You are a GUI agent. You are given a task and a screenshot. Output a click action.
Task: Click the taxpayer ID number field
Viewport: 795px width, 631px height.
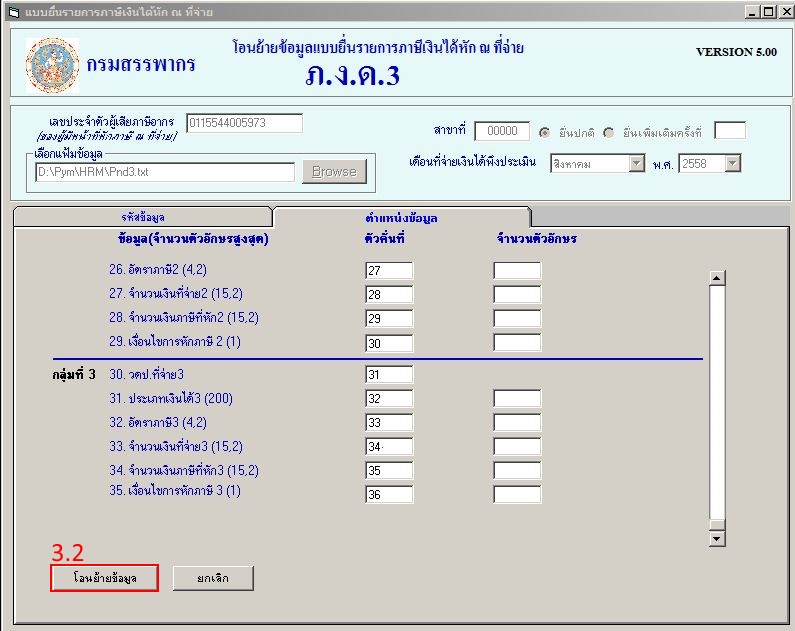244,123
